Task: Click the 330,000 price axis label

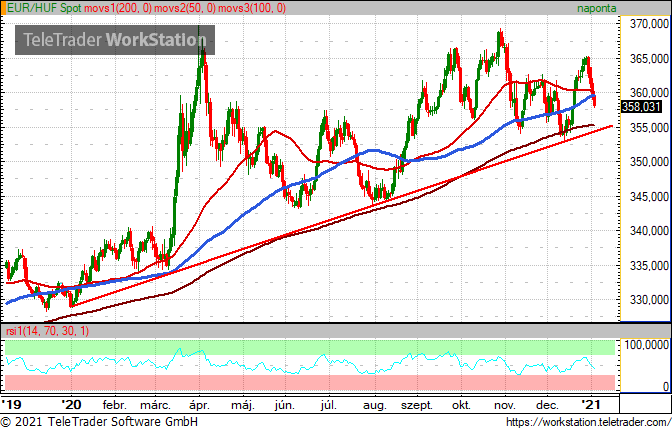Action: point(649,300)
